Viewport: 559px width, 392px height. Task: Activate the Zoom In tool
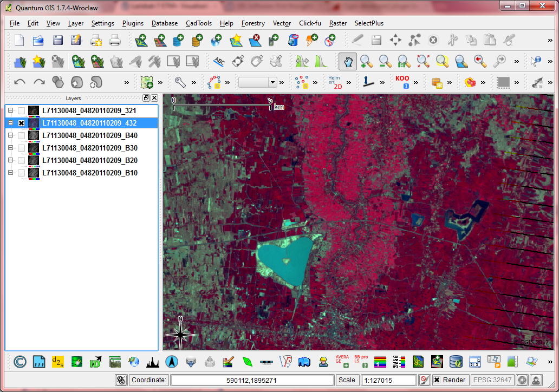tap(367, 61)
